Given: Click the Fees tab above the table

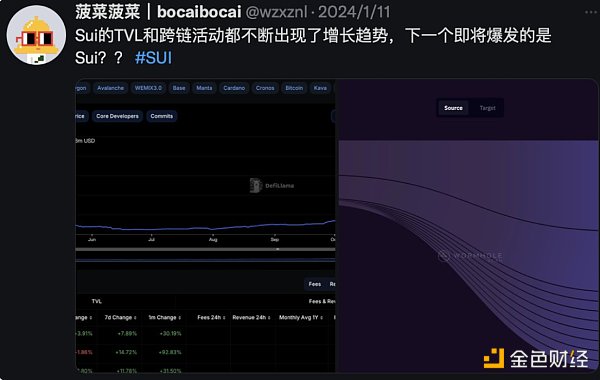Looking at the screenshot, I should coord(315,284).
